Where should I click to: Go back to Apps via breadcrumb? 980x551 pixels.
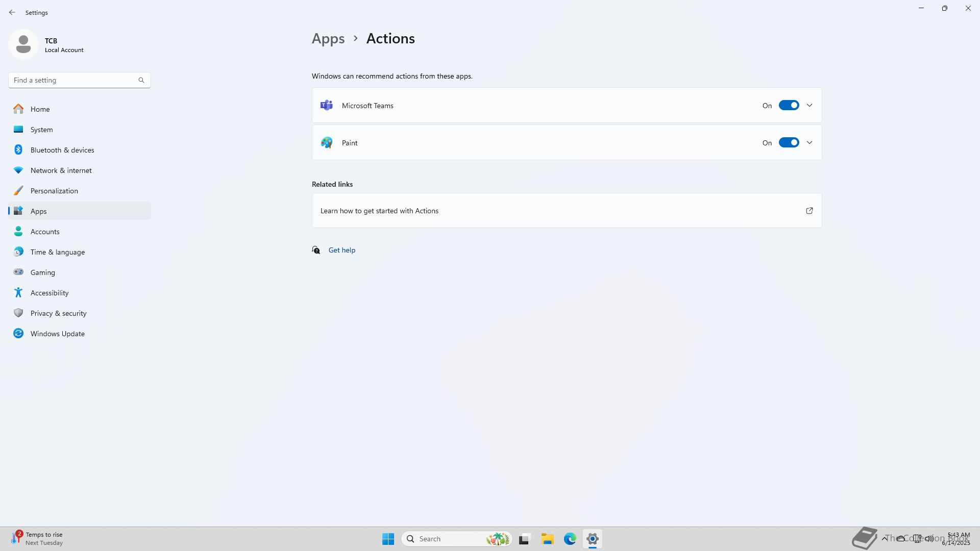click(x=328, y=39)
